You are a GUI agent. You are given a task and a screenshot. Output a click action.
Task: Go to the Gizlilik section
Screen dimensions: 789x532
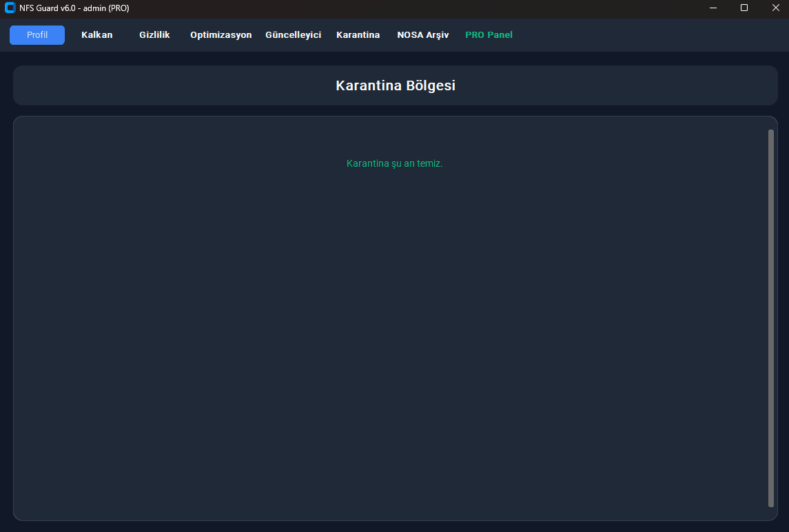tap(154, 34)
